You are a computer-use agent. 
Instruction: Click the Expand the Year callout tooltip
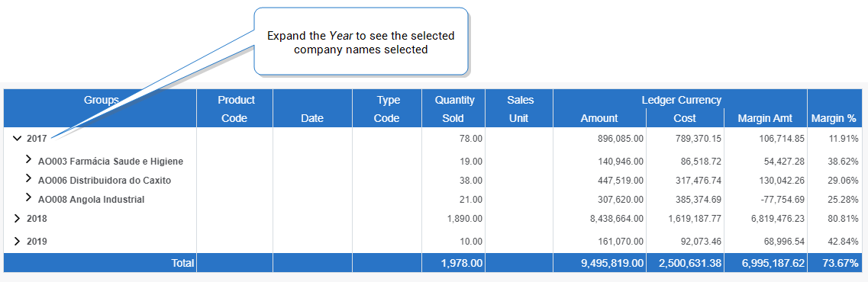click(361, 41)
